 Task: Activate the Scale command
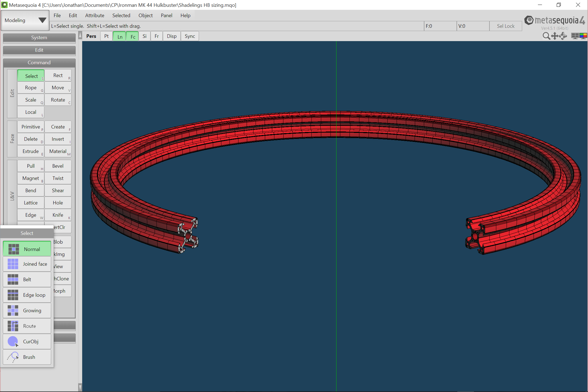(31, 100)
